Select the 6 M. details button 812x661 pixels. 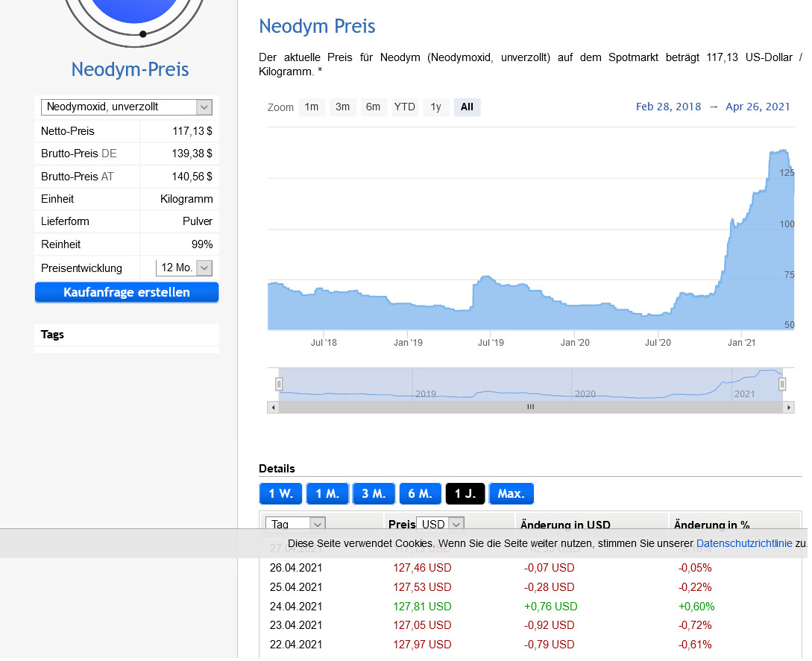click(421, 494)
